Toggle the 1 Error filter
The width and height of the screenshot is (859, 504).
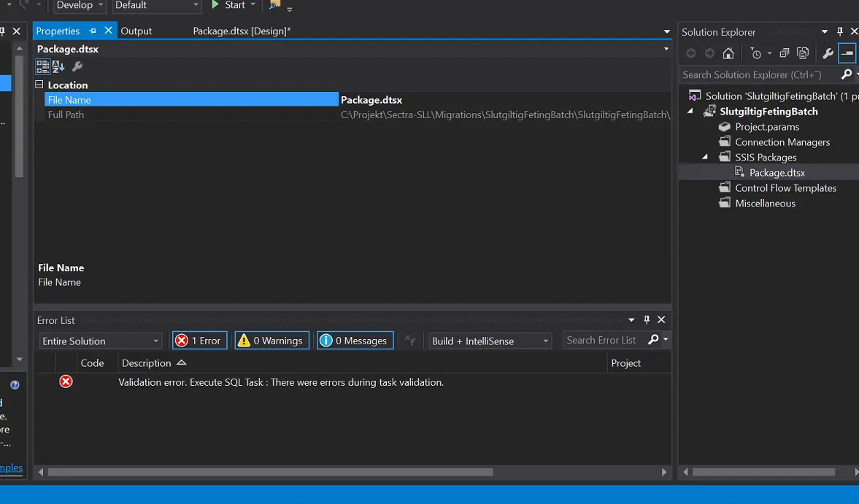coord(199,341)
